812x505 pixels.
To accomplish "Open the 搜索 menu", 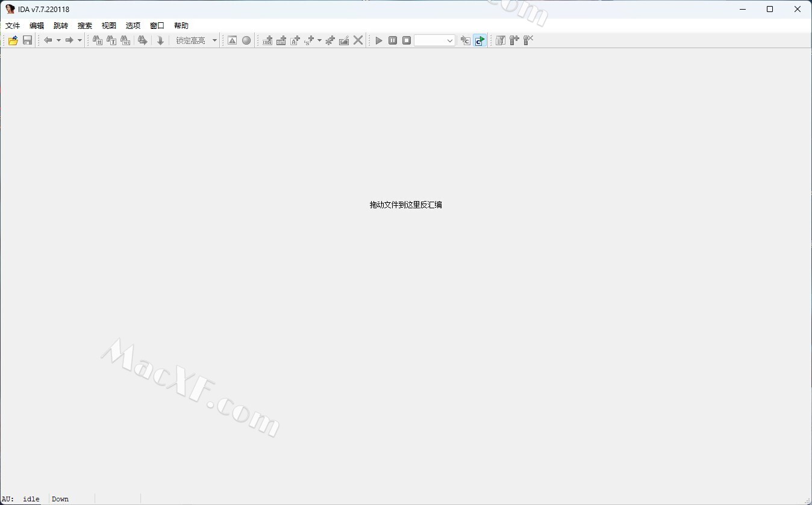I will (85, 25).
